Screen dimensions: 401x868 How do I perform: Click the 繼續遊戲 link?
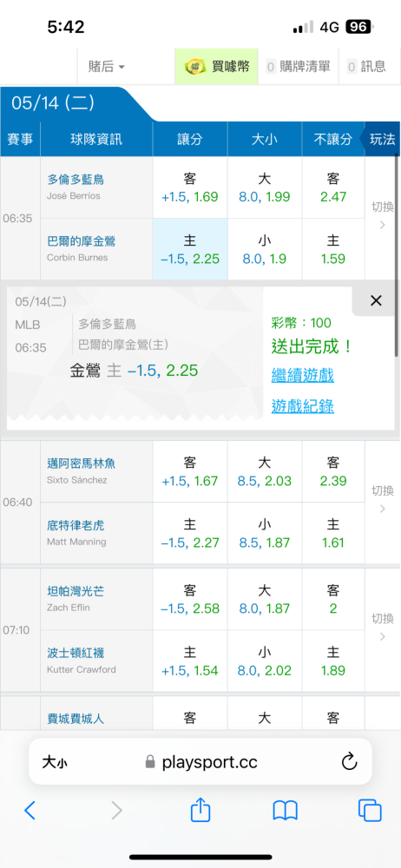(x=302, y=376)
